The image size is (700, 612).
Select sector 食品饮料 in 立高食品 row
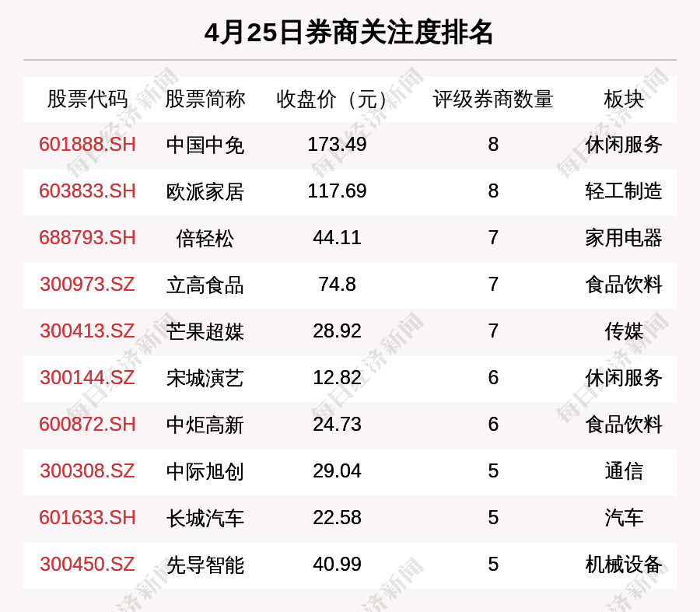coord(624,285)
